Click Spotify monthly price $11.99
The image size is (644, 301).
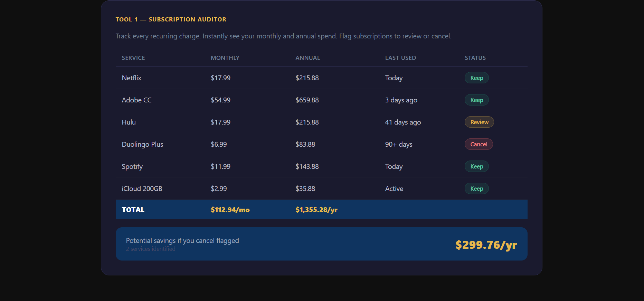click(x=220, y=166)
